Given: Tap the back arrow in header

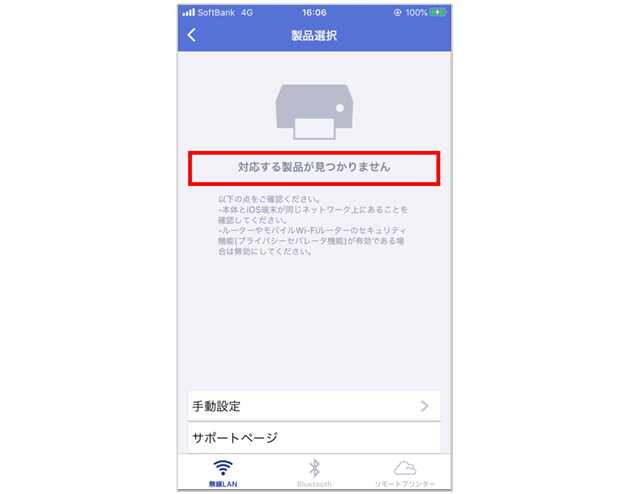Looking at the screenshot, I should pyautogui.click(x=192, y=35).
